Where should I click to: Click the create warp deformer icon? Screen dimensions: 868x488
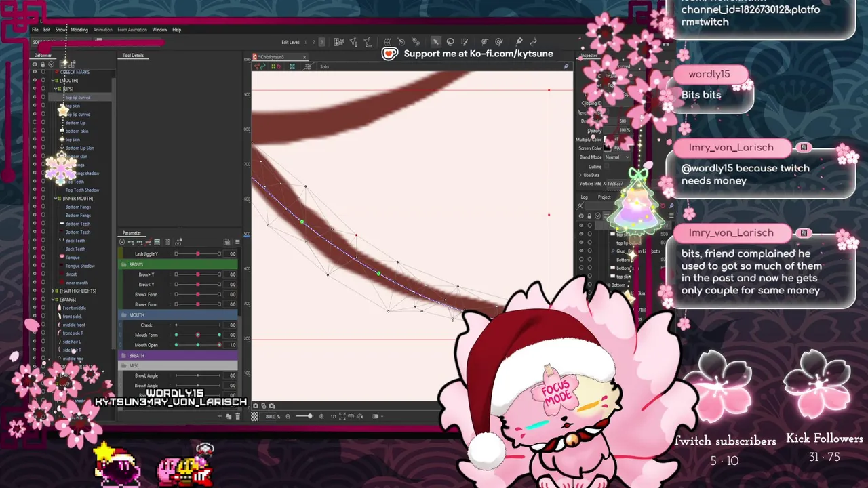coord(387,42)
